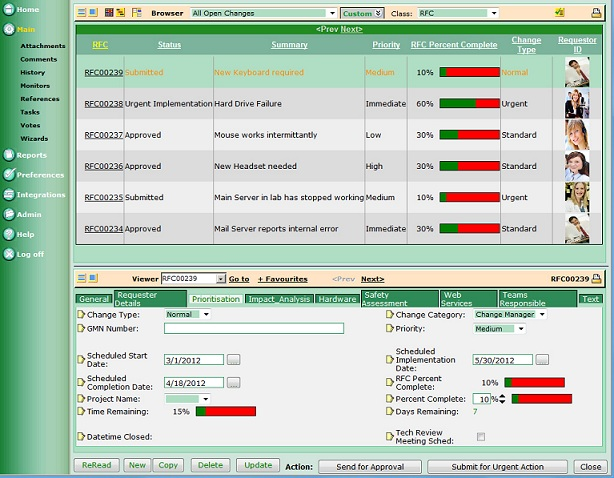The height and width of the screenshot is (478, 614).
Task: Switch to the Safety Assessment tab
Action: (x=400, y=299)
